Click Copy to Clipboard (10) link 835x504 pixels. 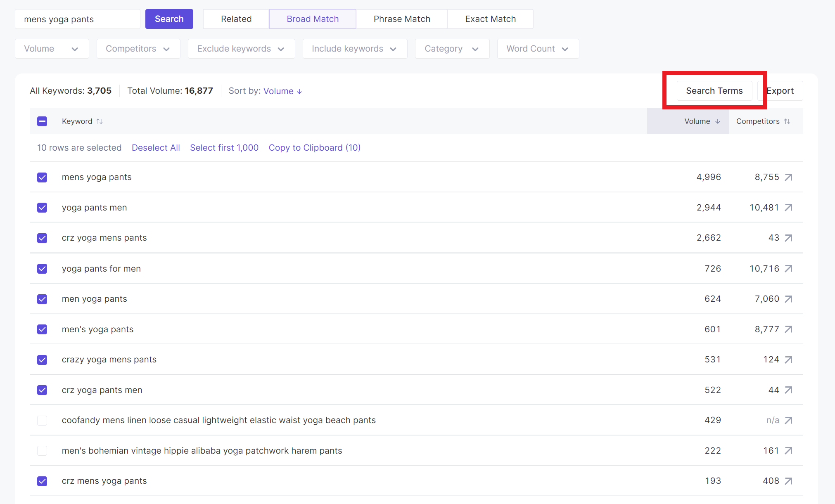pos(314,148)
